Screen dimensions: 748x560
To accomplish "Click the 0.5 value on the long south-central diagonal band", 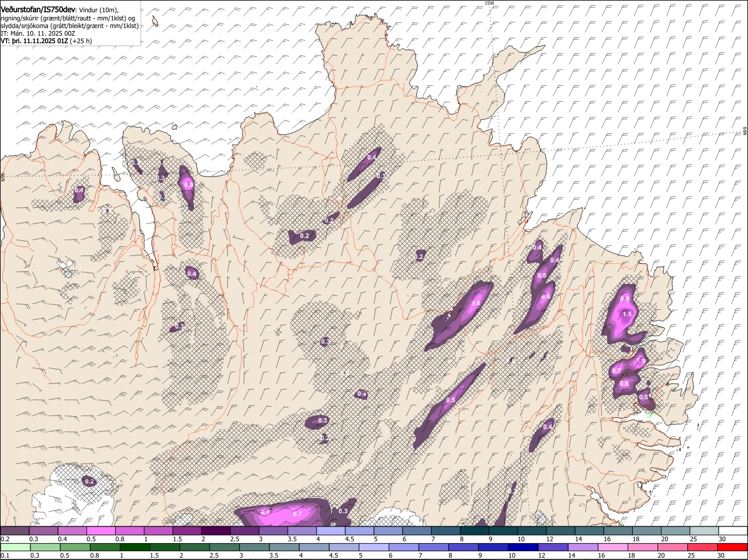I will [x=451, y=400].
